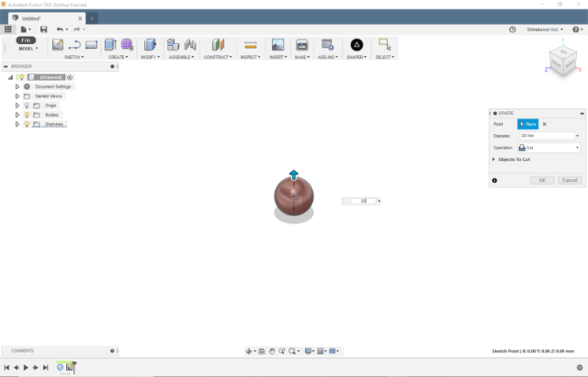The width and height of the screenshot is (588, 377).
Task: Click the Joint tool icon
Action: pos(190,45)
